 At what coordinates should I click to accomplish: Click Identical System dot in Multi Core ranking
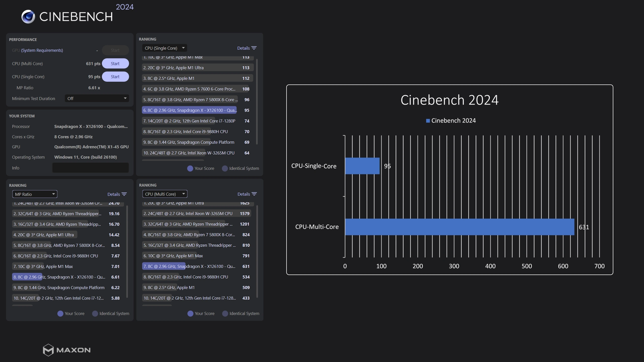225,313
